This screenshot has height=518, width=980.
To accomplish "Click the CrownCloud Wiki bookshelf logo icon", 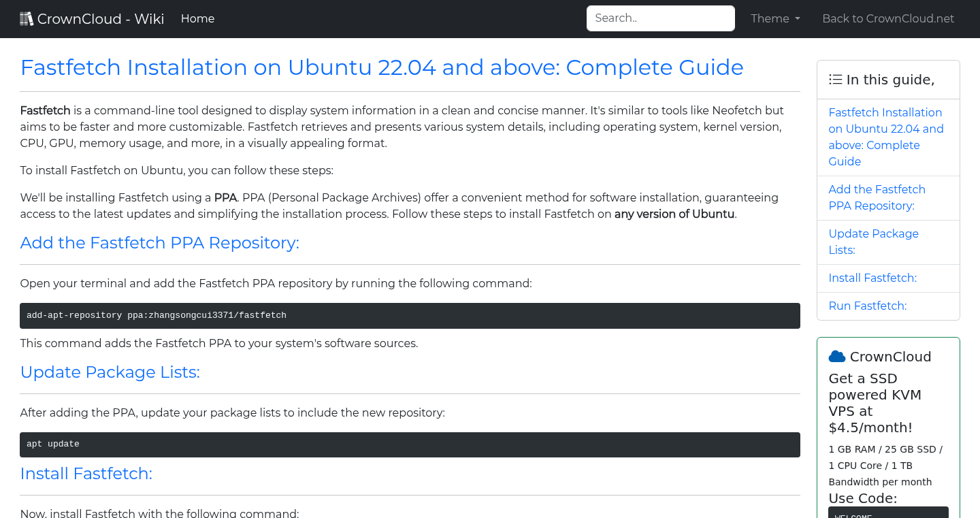I will (x=27, y=18).
